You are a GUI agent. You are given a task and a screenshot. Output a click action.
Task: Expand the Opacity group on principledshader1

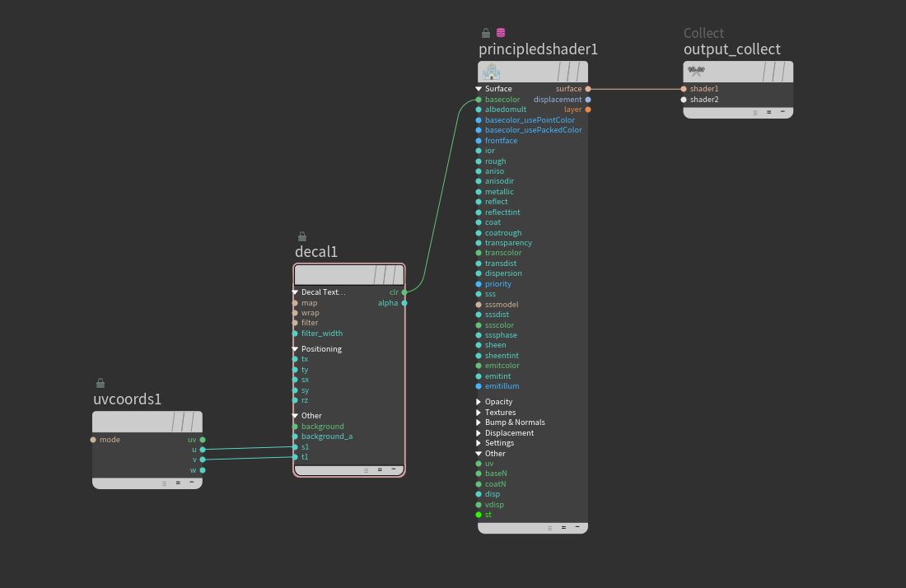coord(479,402)
